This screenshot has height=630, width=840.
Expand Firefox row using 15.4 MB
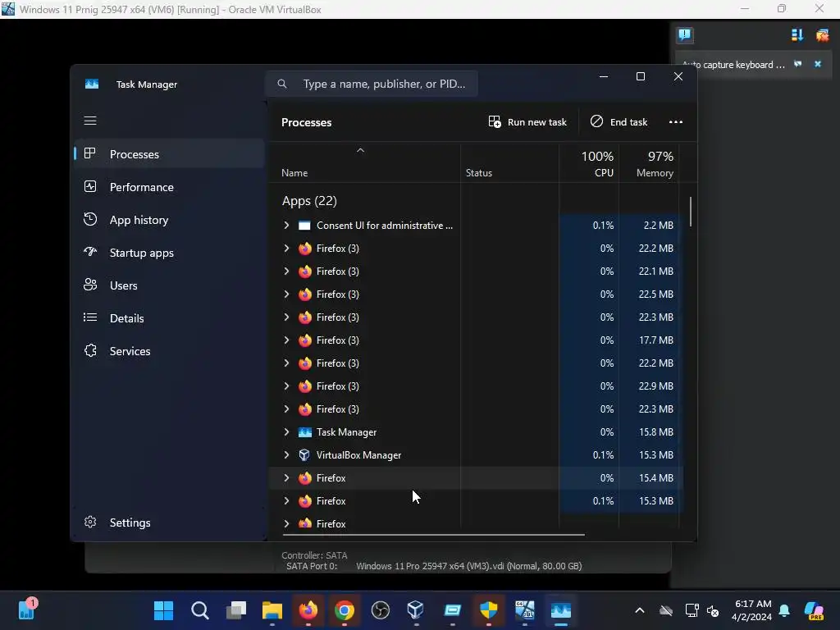[286, 478]
